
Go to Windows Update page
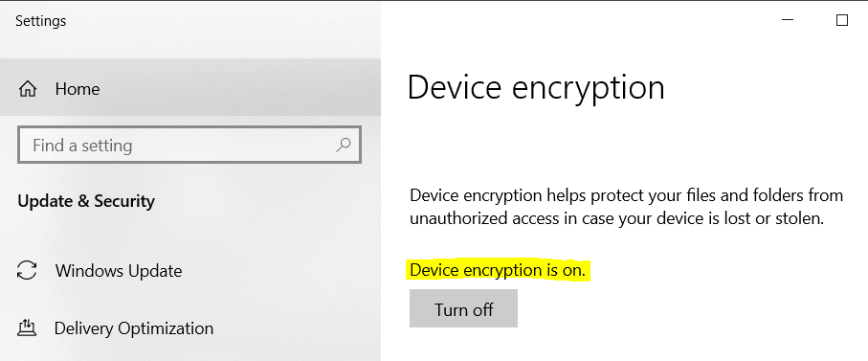pos(190,271)
